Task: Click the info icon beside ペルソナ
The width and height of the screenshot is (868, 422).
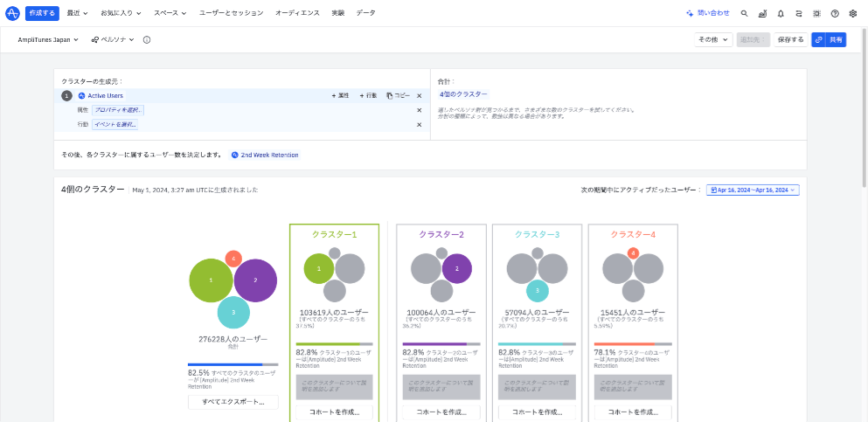Action: point(146,39)
